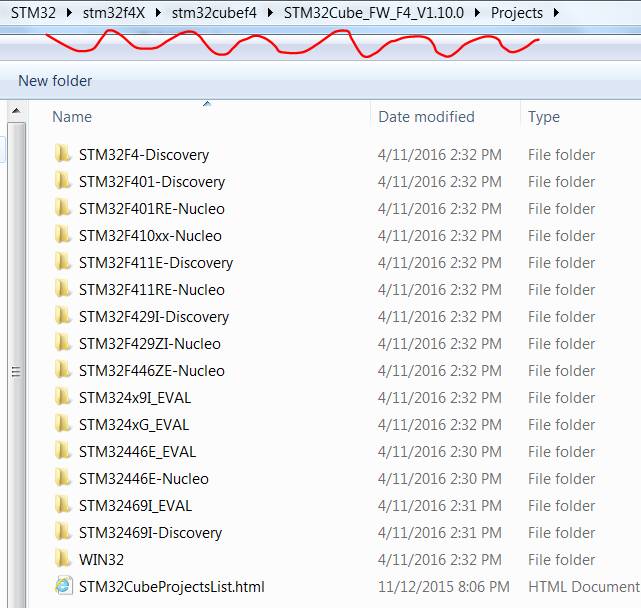Viewport: 641px width, 608px height.
Task: Click the STM32F429ZI-Nucleo folder icon
Action: 63,343
